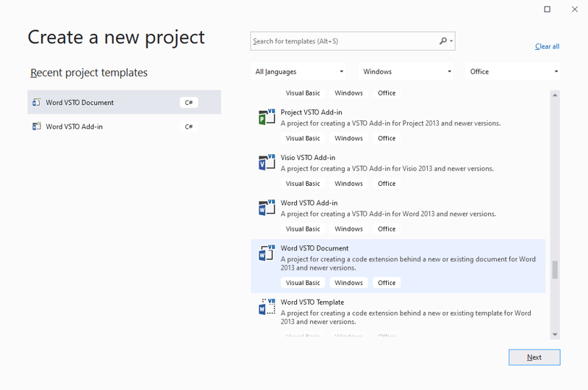Screen dimensions: 588x390
Task: Click Word 2013 add-in description text
Action: (388, 214)
